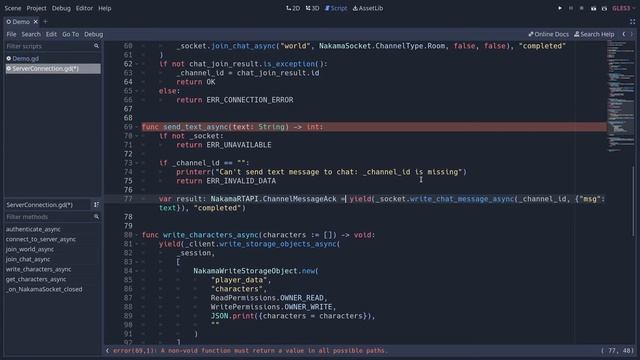Collapse the else block at line 65
The width and height of the screenshot is (640, 360).
coord(137,91)
